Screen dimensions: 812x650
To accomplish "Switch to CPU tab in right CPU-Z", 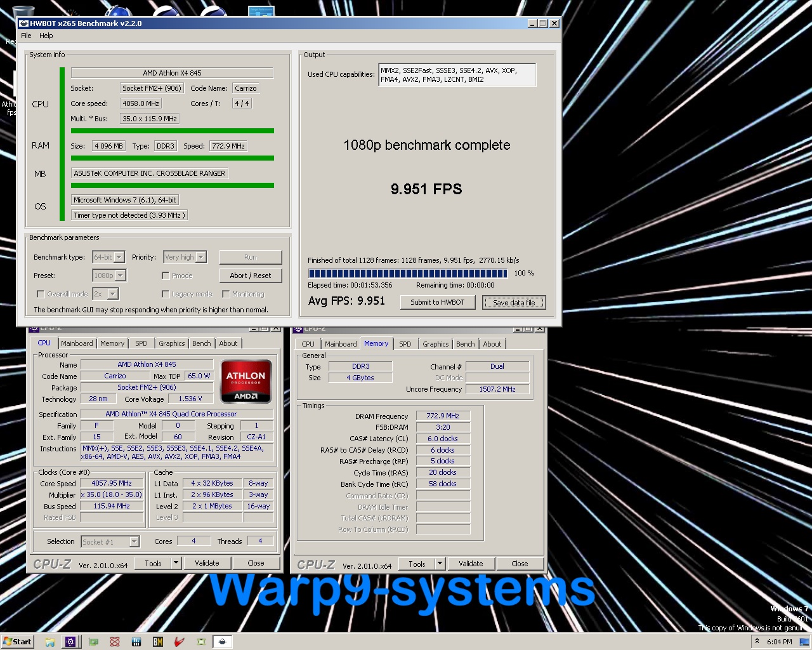I will pyautogui.click(x=308, y=344).
